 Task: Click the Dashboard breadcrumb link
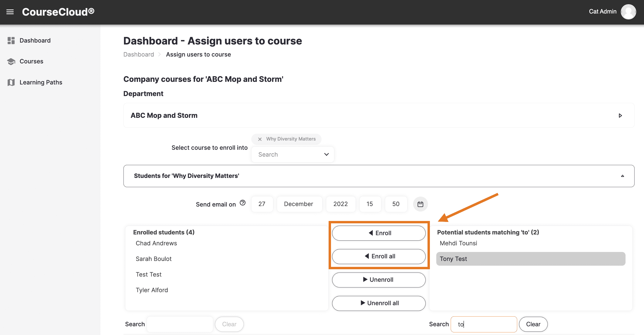(x=138, y=54)
